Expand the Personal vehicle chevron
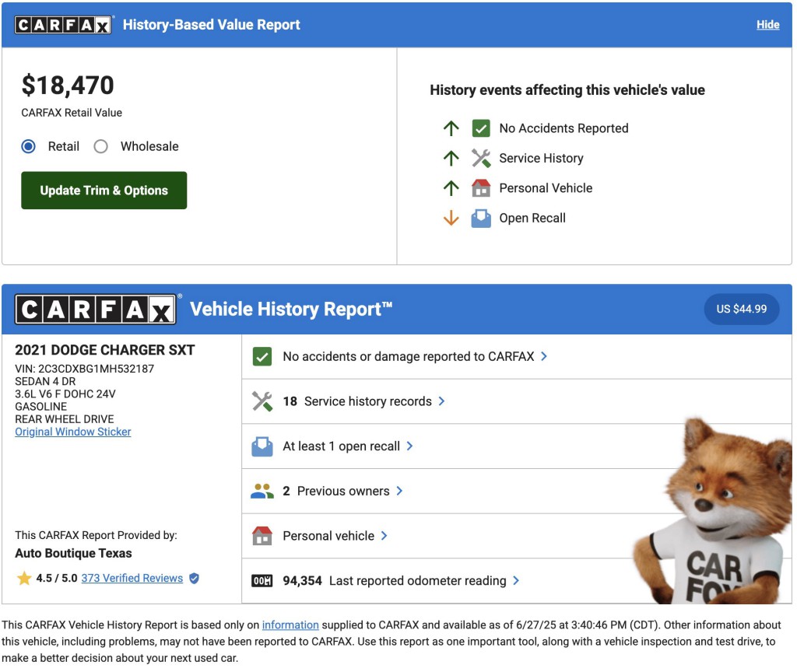797x672 pixels. coord(384,535)
